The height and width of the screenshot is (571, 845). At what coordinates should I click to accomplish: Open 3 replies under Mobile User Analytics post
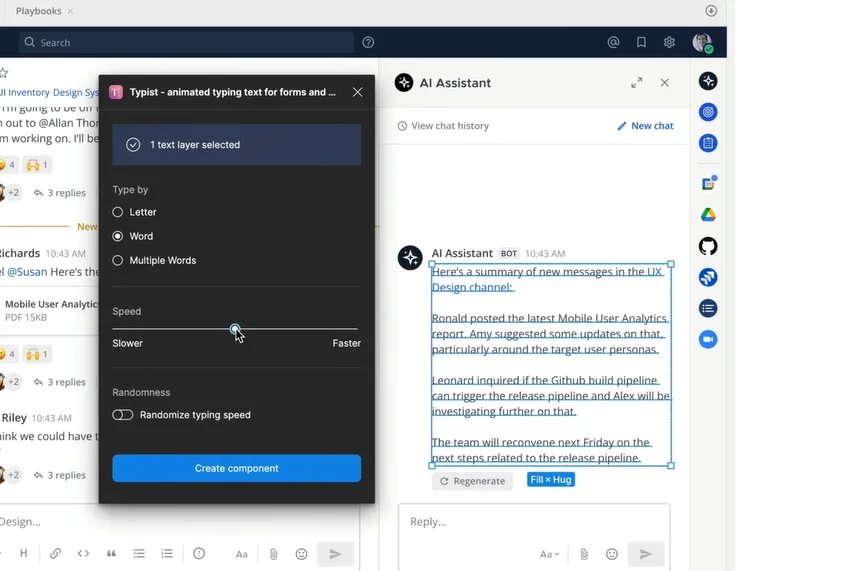click(60, 382)
